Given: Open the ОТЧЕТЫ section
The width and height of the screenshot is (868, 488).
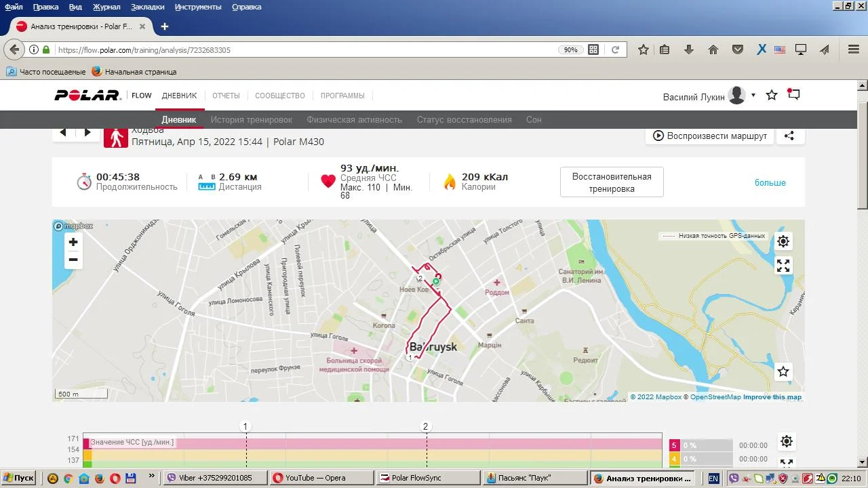Looking at the screenshot, I should [226, 96].
